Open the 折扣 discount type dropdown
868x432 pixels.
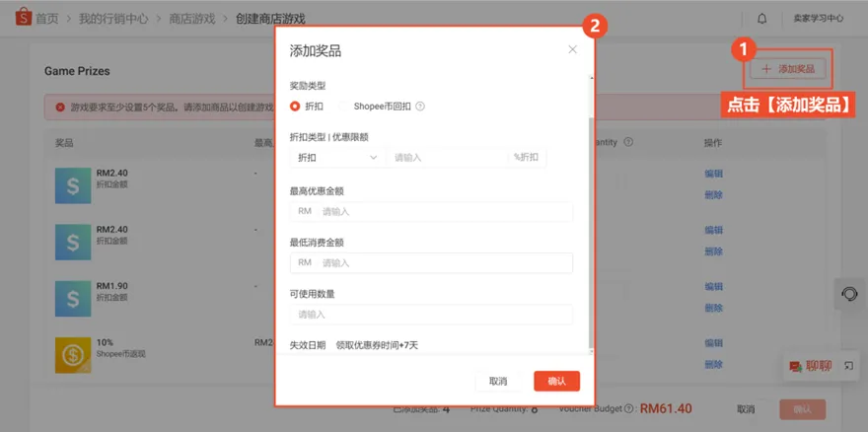point(337,158)
